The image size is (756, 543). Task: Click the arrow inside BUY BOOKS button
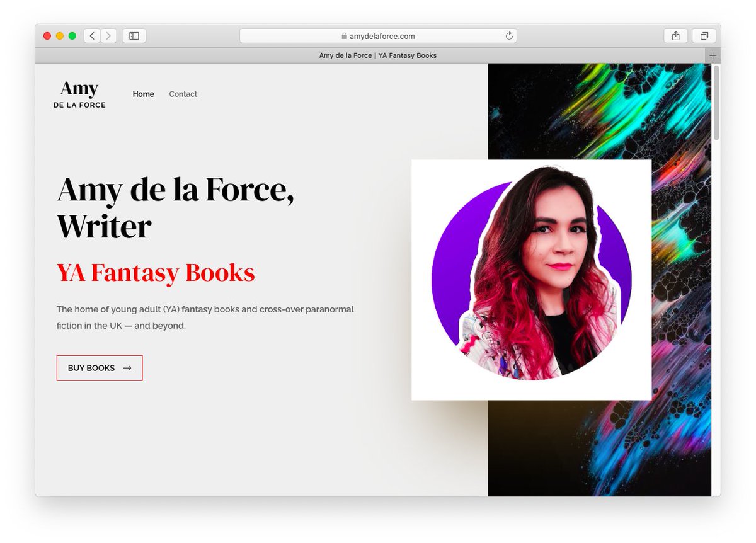pyautogui.click(x=127, y=368)
